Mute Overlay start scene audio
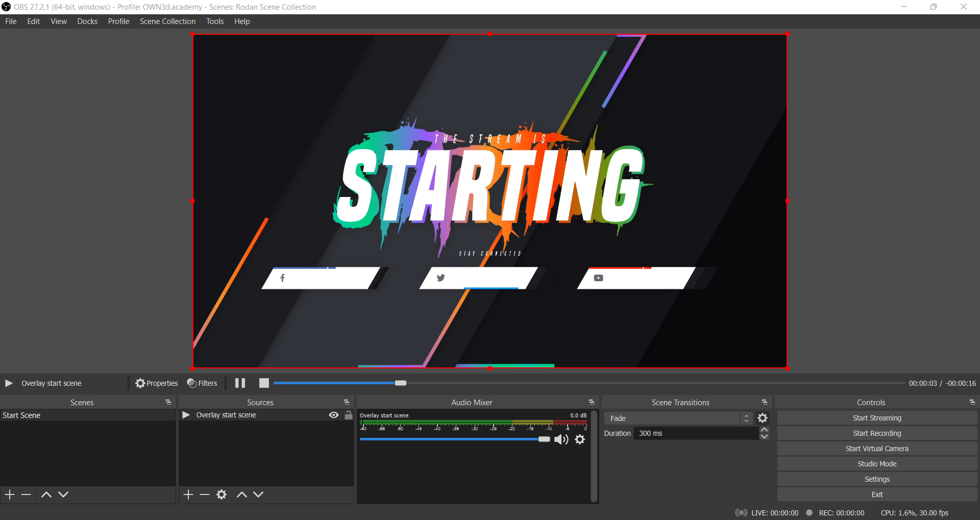This screenshot has height=520, width=980. tap(561, 439)
